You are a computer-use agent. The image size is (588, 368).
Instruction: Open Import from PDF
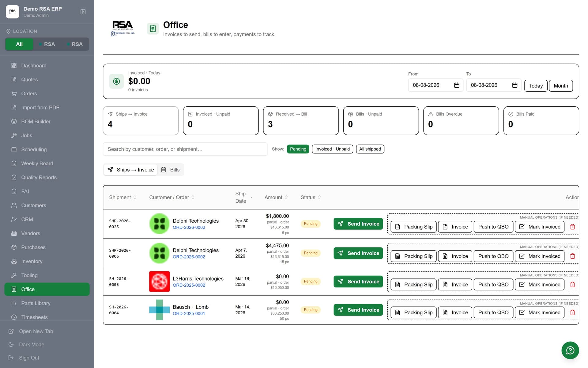[47, 107]
